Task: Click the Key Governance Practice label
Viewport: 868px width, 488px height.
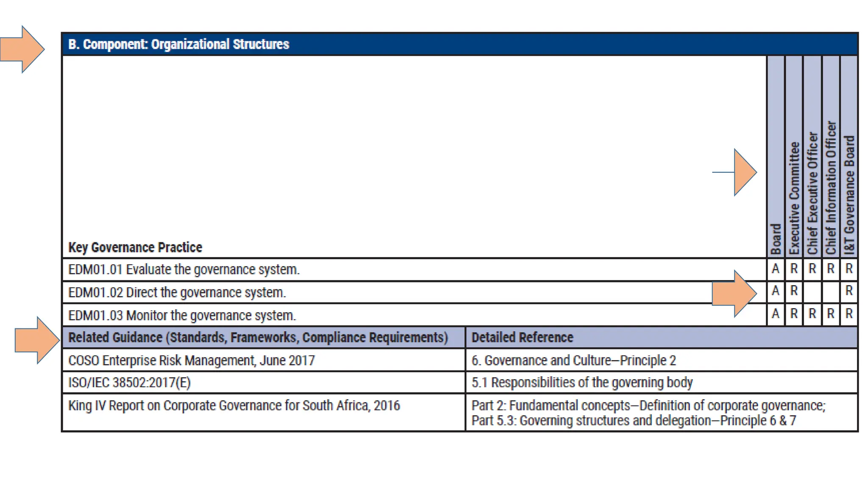Action: [135, 247]
